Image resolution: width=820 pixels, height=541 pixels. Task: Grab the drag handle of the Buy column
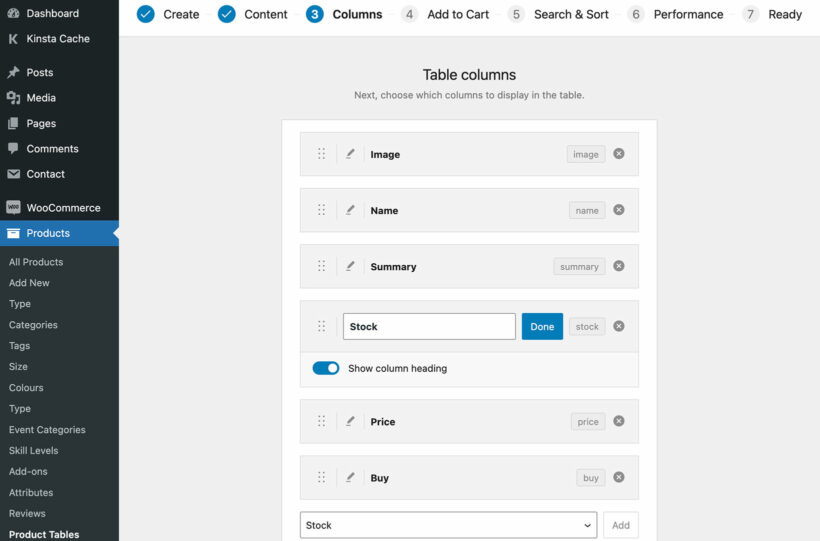(322, 477)
